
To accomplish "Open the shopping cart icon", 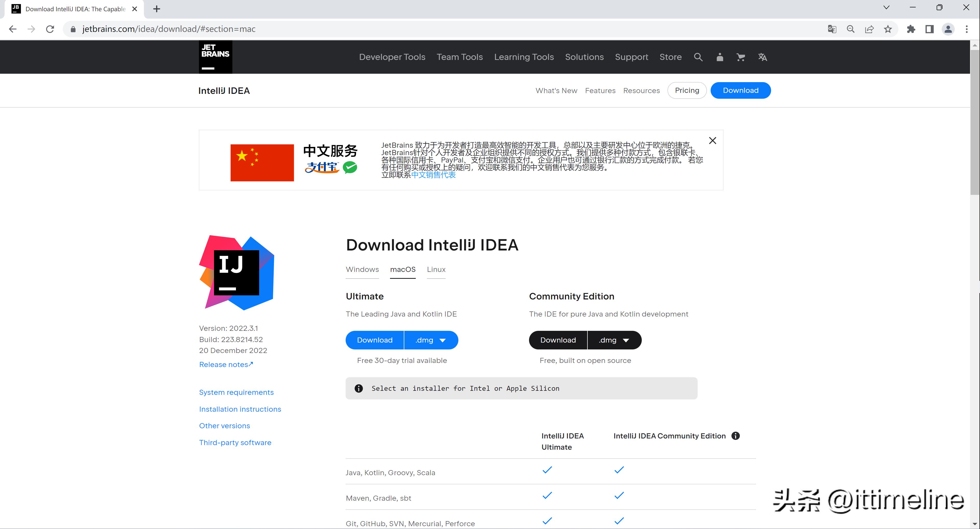I will (741, 57).
